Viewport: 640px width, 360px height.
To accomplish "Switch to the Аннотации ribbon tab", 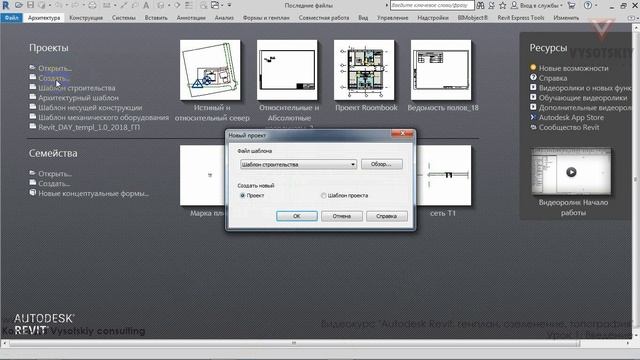I will pyautogui.click(x=191, y=18).
